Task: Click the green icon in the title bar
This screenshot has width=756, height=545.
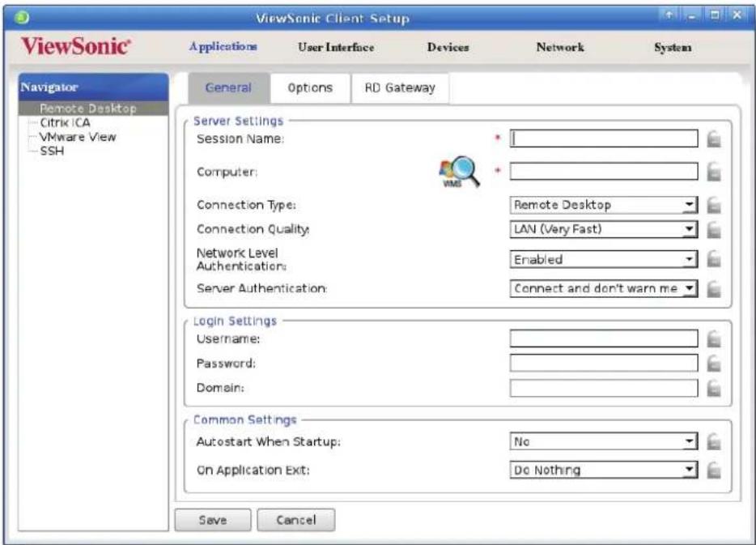Action: [x=22, y=18]
